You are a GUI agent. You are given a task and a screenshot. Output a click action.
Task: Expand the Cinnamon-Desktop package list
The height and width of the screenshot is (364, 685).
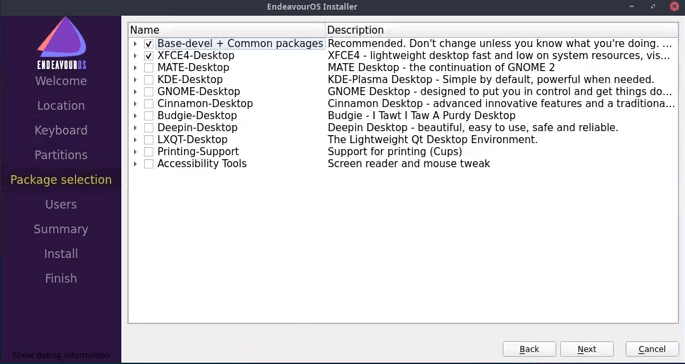135,104
